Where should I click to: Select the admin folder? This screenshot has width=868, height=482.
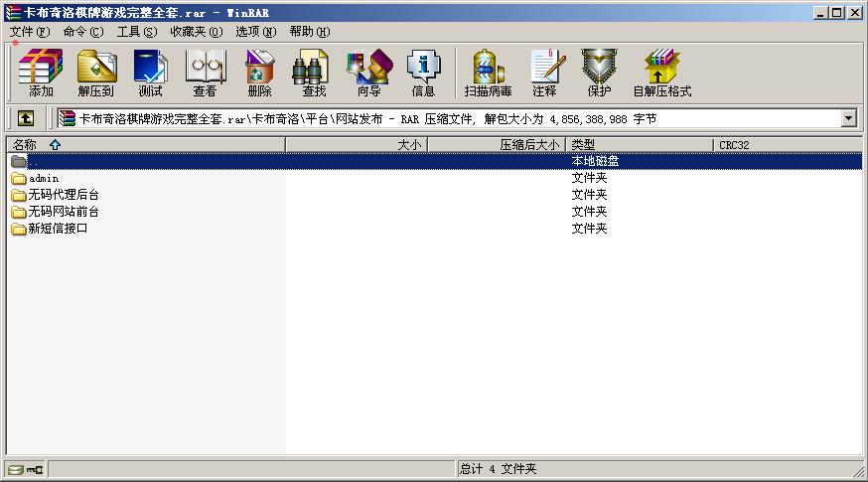(44, 178)
